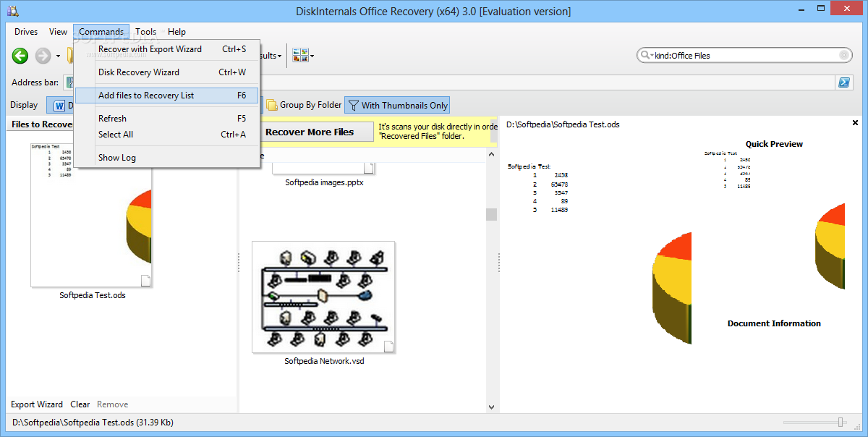This screenshot has height=437, width=868.
Task: Click the search options dropdown arrow
Action: [x=652, y=56]
